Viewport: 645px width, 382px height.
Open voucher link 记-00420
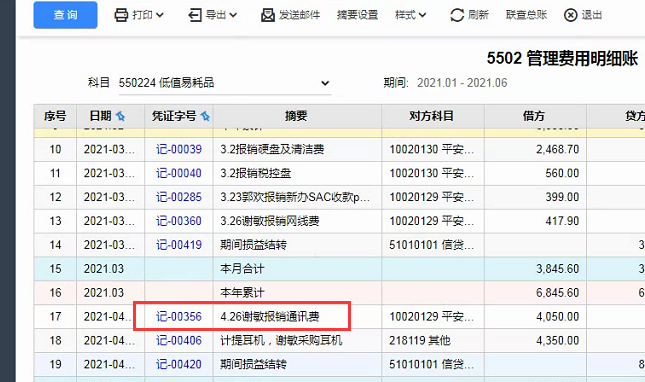[179, 364]
